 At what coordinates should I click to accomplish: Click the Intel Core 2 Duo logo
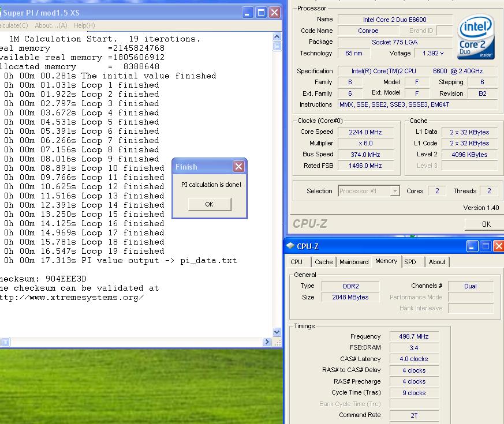click(476, 37)
